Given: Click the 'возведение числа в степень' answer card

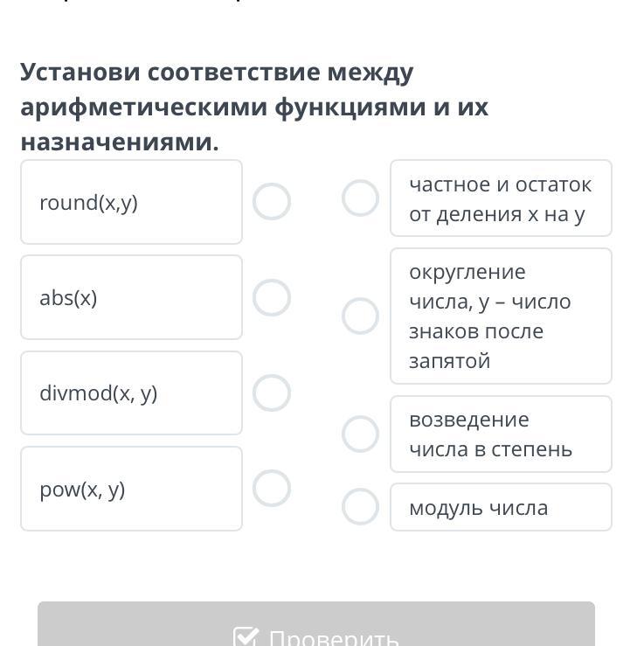Looking at the screenshot, I should [x=501, y=434].
